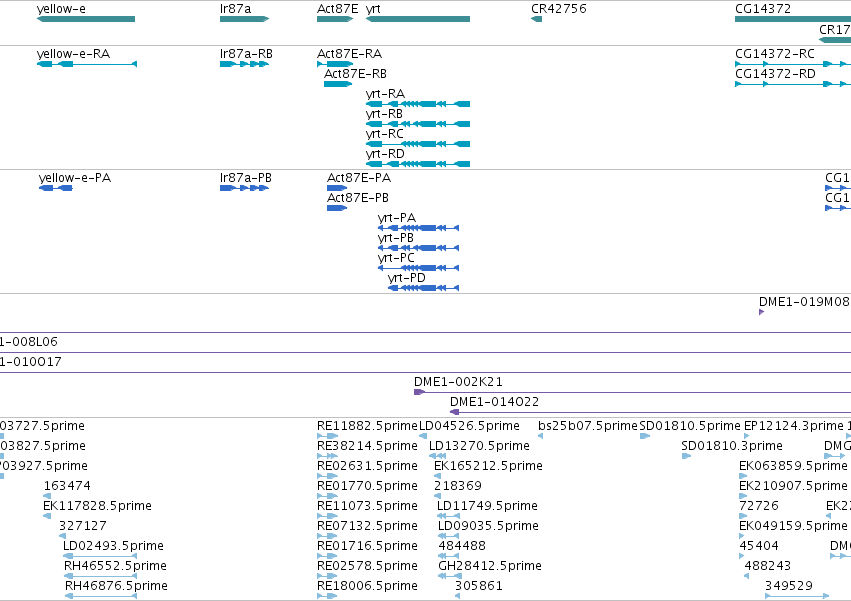Click the yrt-PD protein feature

(x=423, y=288)
